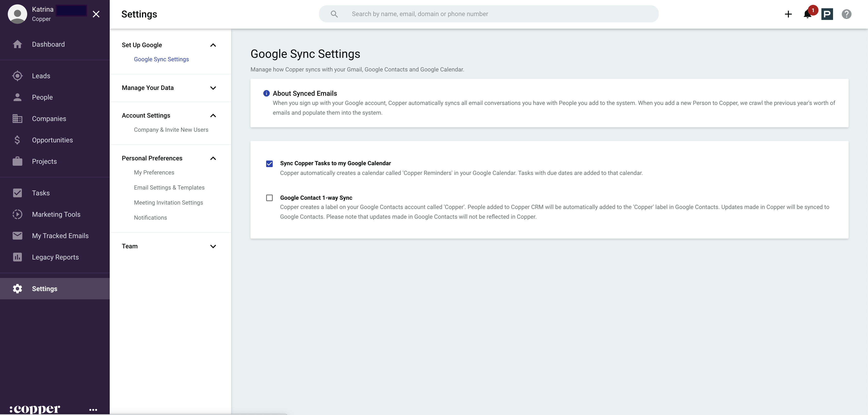Click the search input field

[x=489, y=14]
